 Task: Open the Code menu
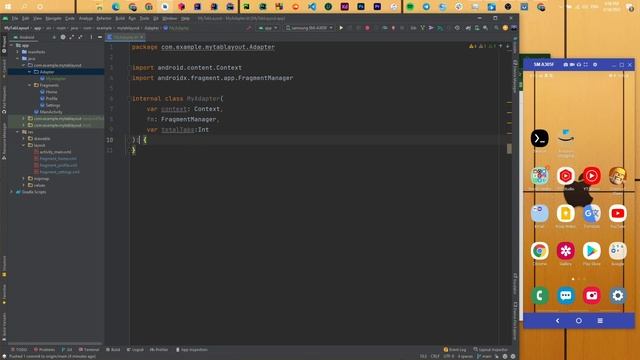70,18
